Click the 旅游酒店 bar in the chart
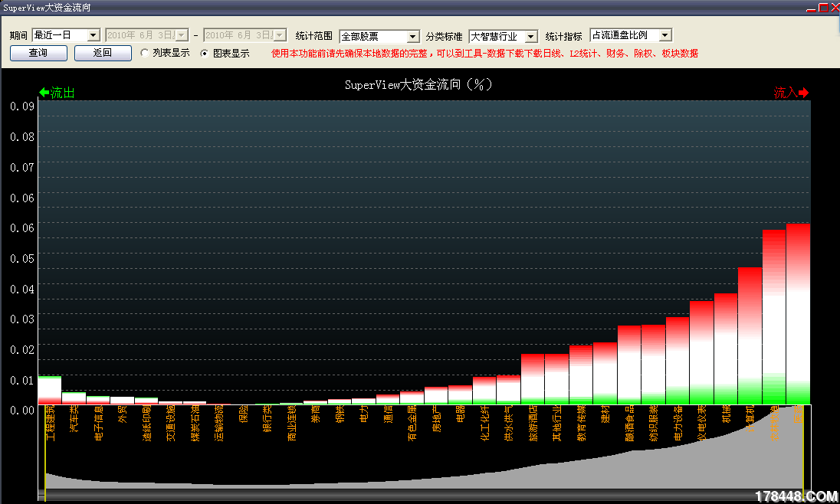The image size is (840, 504). point(533,378)
